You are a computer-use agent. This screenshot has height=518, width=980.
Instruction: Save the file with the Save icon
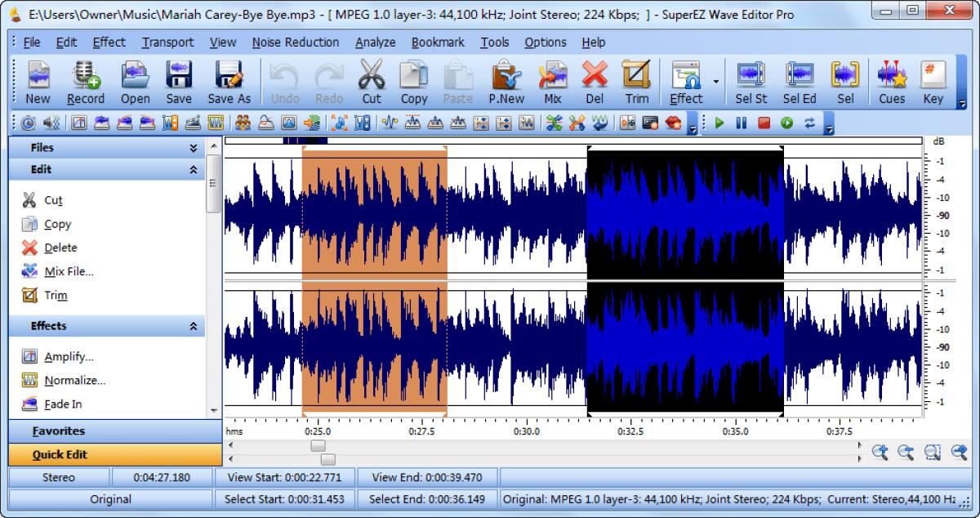point(178,81)
